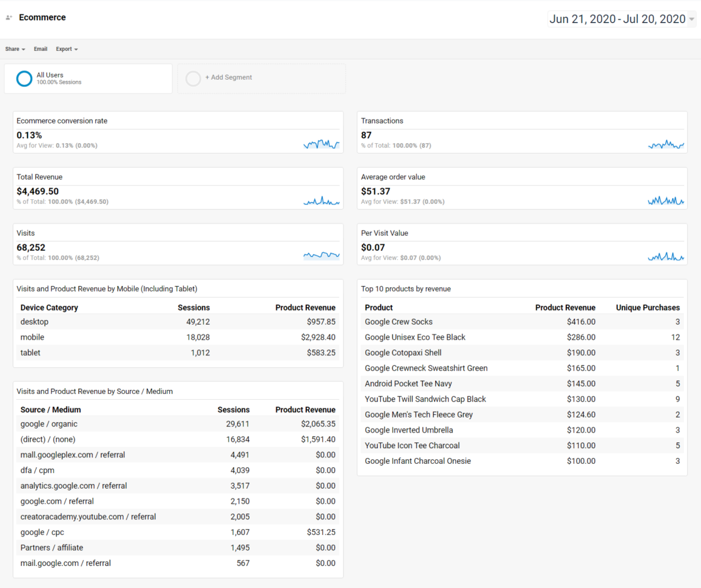
Task: Click the Visits sparkline chart
Action: pyautogui.click(x=321, y=256)
